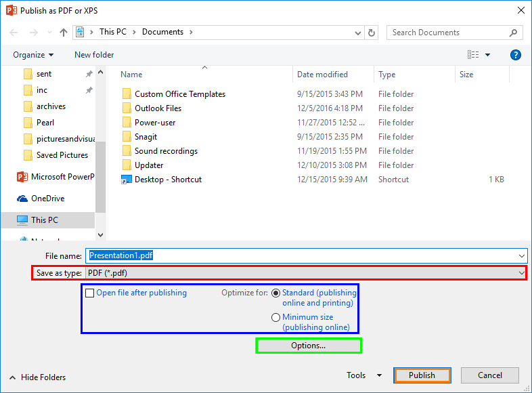Select the 'archives' sidebar folder
The width and height of the screenshot is (532, 393).
[x=51, y=106]
